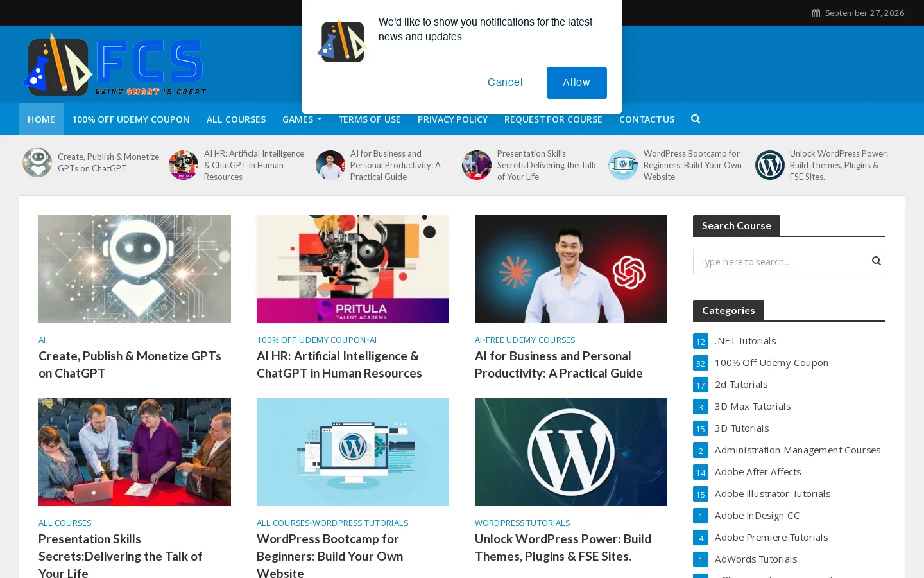Select the Administration Management Courses category
Screen dimensions: 924x578
coord(798,450)
